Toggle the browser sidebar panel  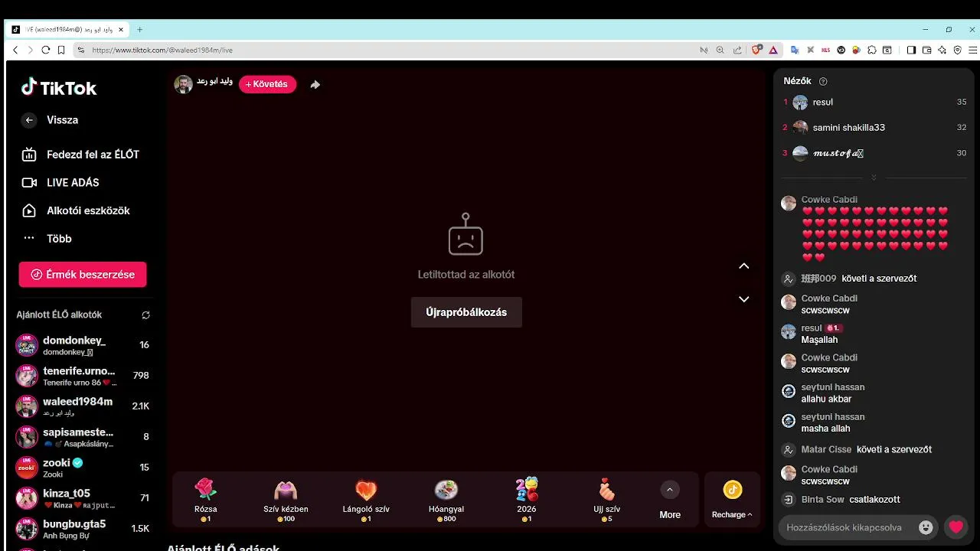(911, 50)
